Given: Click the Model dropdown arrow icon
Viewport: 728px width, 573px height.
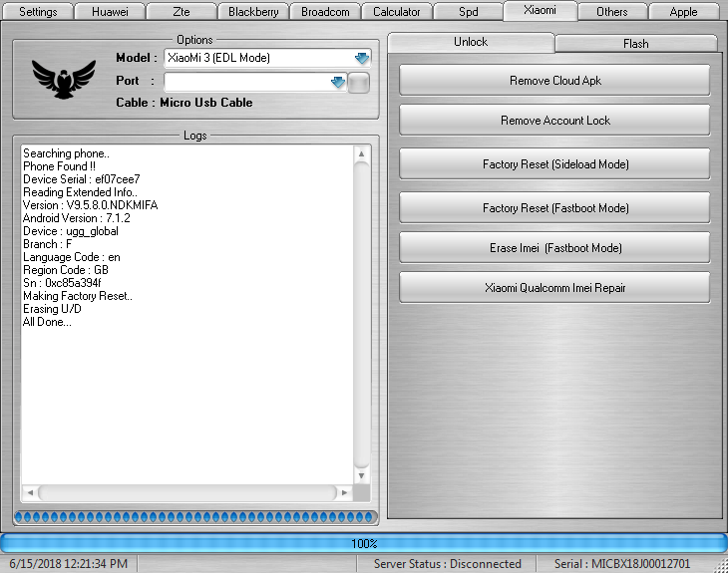Looking at the screenshot, I should [x=362, y=59].
